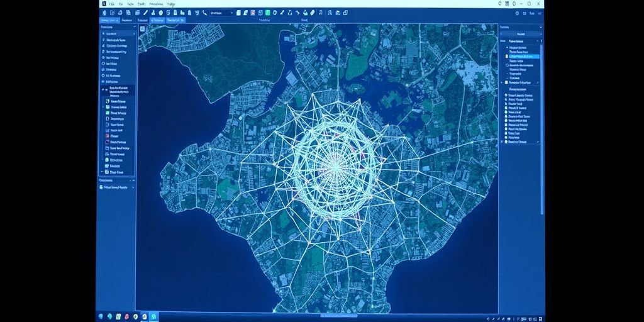Click the bright green icon in the toolbar
The width and height of the screenshot is (644, 322).
267,13
